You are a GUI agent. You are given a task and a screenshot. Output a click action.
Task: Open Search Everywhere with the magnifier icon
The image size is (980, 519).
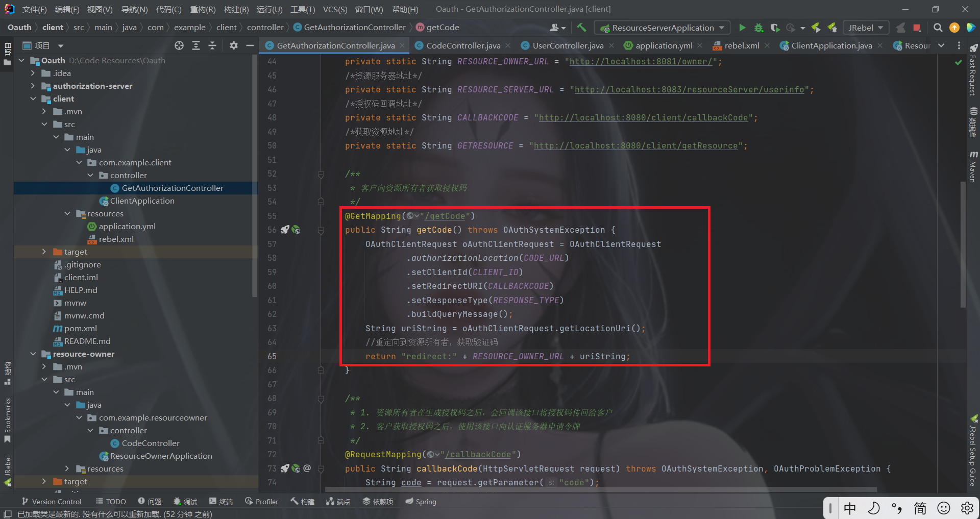(938, 28)
